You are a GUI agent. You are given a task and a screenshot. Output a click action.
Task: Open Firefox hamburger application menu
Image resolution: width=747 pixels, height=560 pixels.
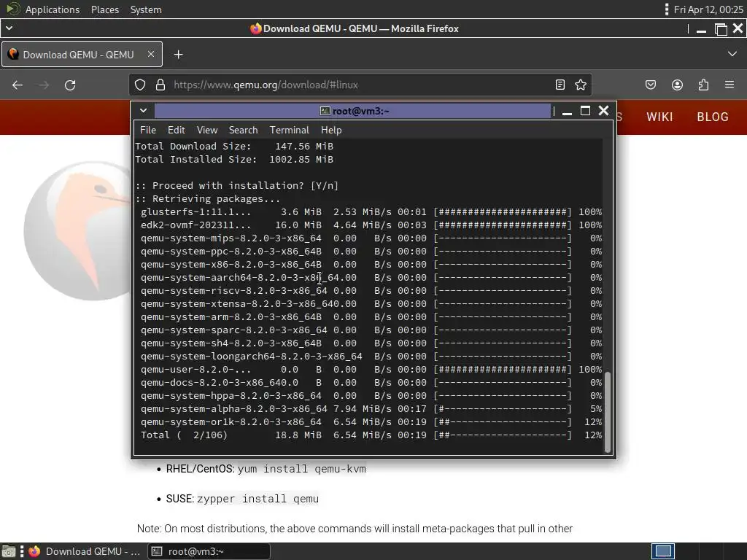(729, 85)
